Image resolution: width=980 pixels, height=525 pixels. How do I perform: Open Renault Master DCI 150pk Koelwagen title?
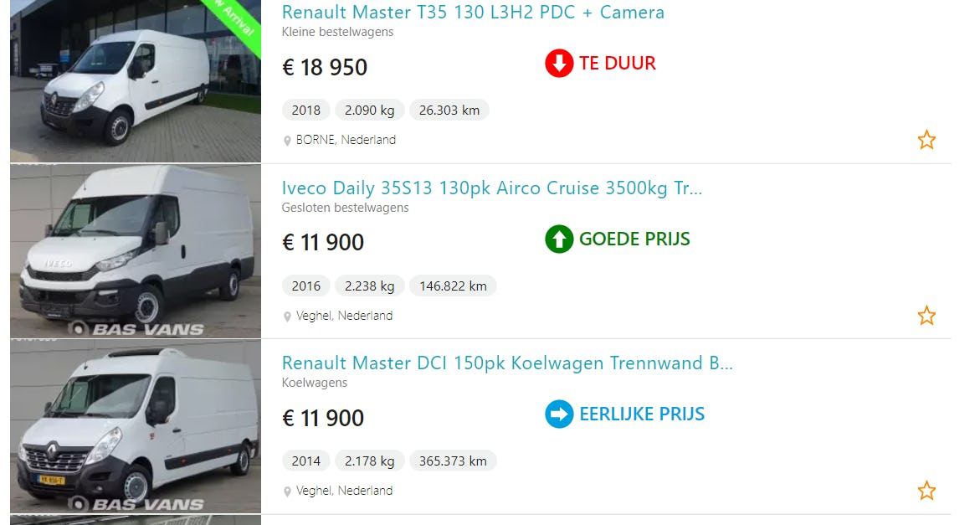point(506,363)
